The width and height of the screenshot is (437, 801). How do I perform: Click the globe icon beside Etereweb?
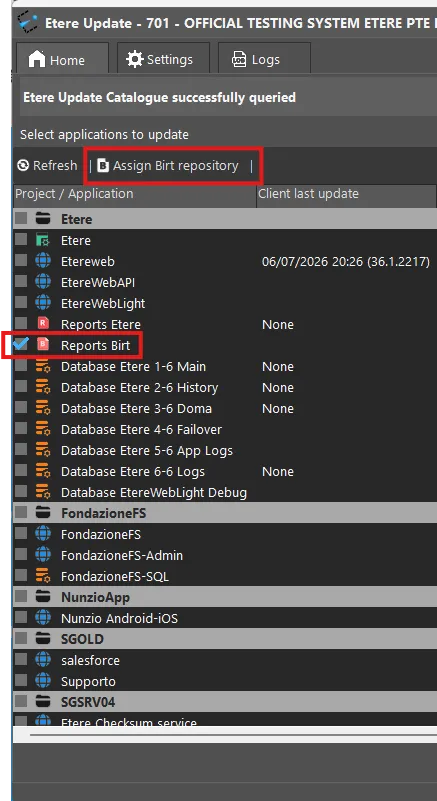coord(43,261)
